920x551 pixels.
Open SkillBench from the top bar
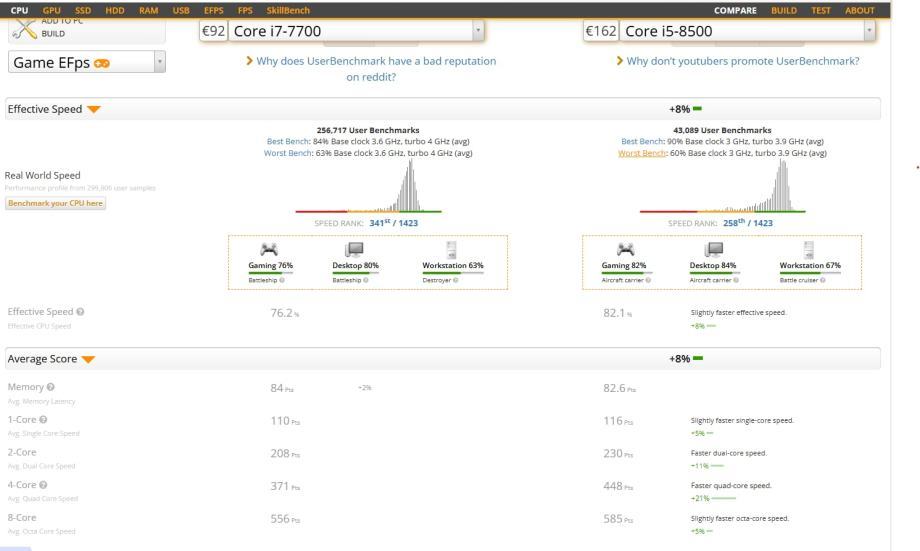click(x=288, y=10)
